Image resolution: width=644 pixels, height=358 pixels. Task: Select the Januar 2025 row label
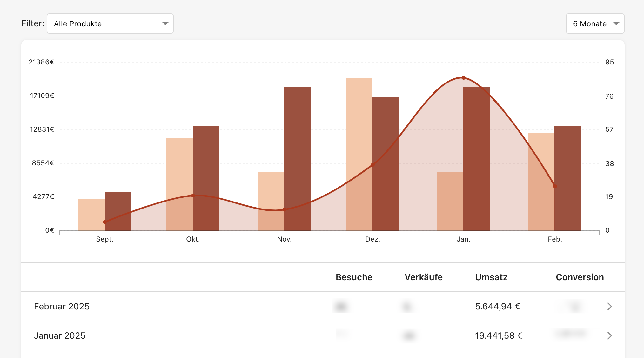tap(60, 335)
